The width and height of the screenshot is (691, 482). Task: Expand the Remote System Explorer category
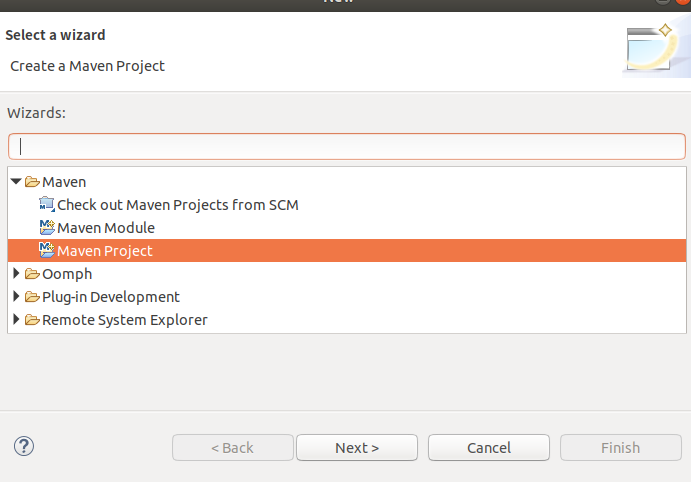(16, 320)
